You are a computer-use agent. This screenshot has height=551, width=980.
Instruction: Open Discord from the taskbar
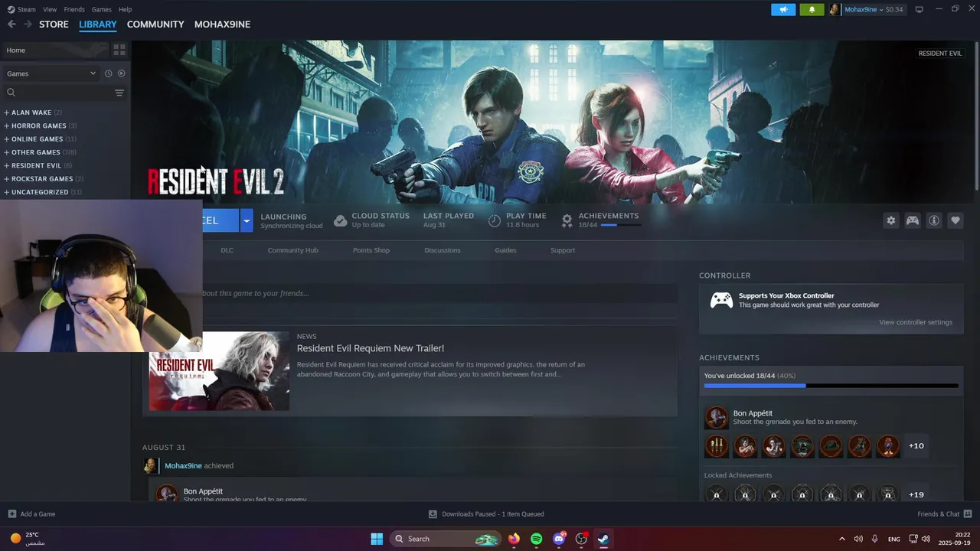coord(559,539)
